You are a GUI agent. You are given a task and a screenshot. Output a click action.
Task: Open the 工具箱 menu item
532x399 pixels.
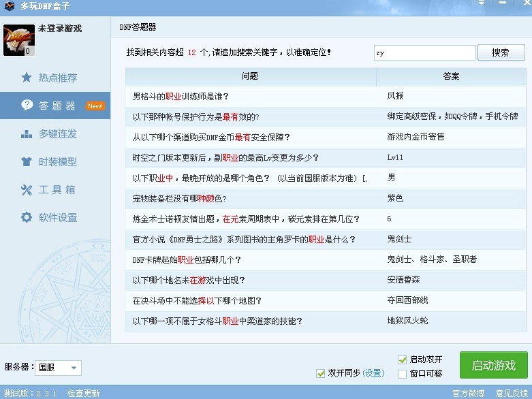[x=55, y=189]
